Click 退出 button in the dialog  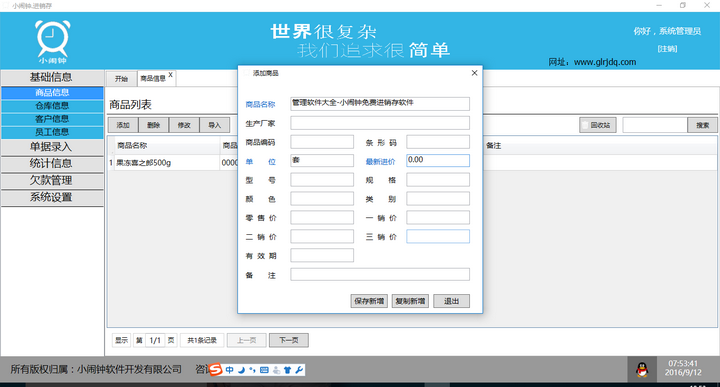click(x=451, y=301)
